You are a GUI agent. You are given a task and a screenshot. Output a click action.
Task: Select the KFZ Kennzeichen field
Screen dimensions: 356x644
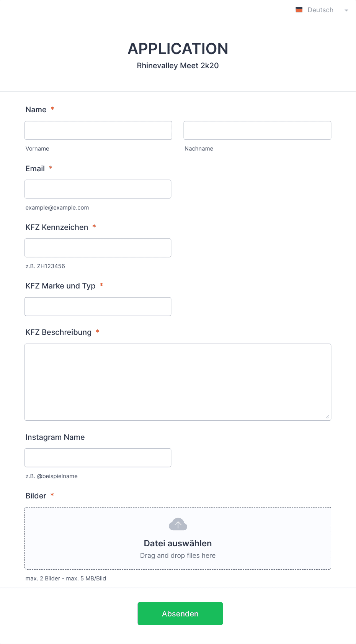point(98,248)
